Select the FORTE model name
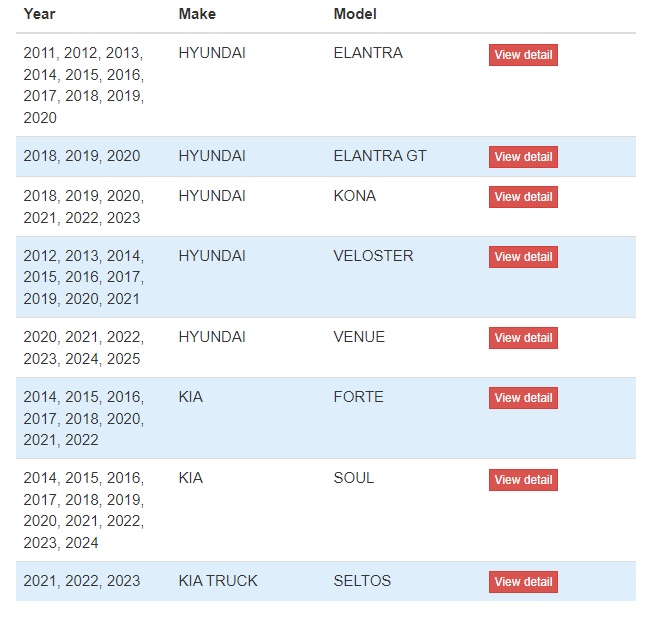Image resolution: width=666 pixels, height=626 pixels. click(358, 397)
